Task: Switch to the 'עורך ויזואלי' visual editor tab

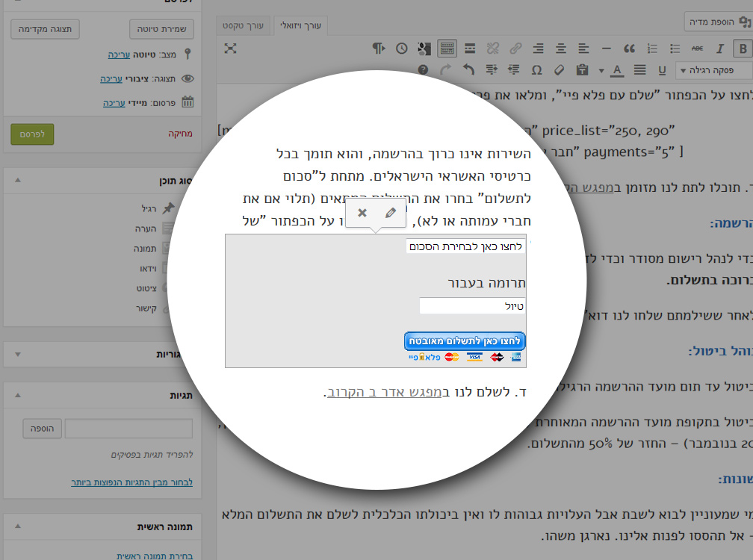Action: point(300,25)
